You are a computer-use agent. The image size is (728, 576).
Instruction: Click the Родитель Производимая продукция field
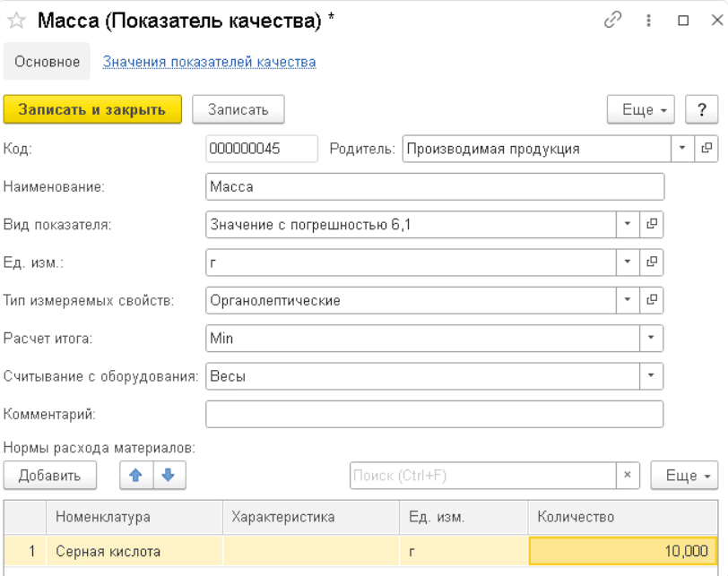coord(537,149)
